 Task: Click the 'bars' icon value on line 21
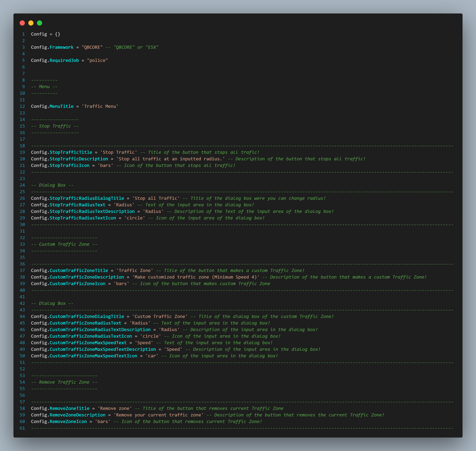point(105,165)
